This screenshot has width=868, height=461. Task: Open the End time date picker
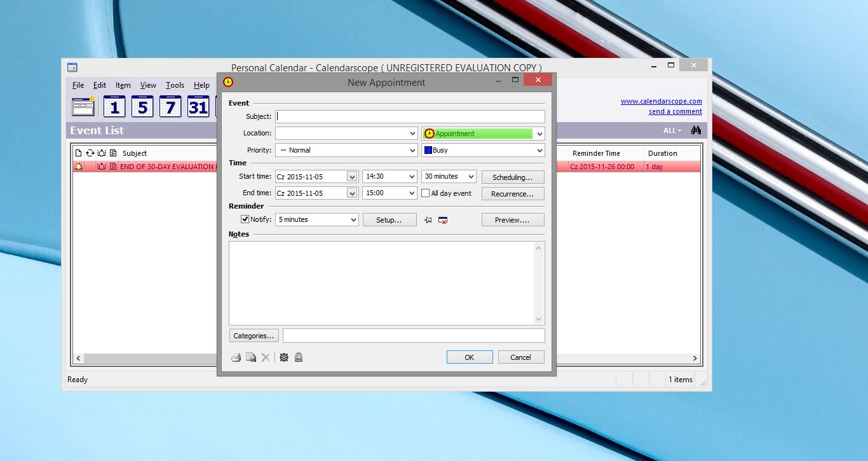pyautogui.click(x=352, y=193)
